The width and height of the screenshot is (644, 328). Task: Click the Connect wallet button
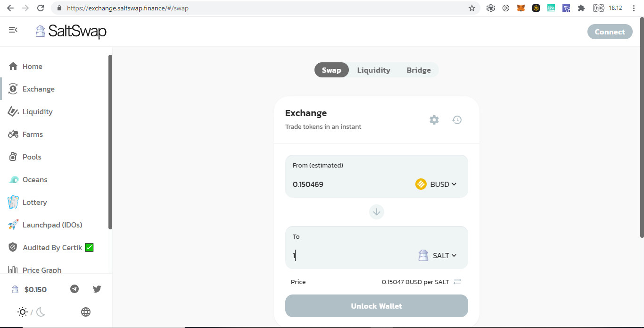(610, 32)
